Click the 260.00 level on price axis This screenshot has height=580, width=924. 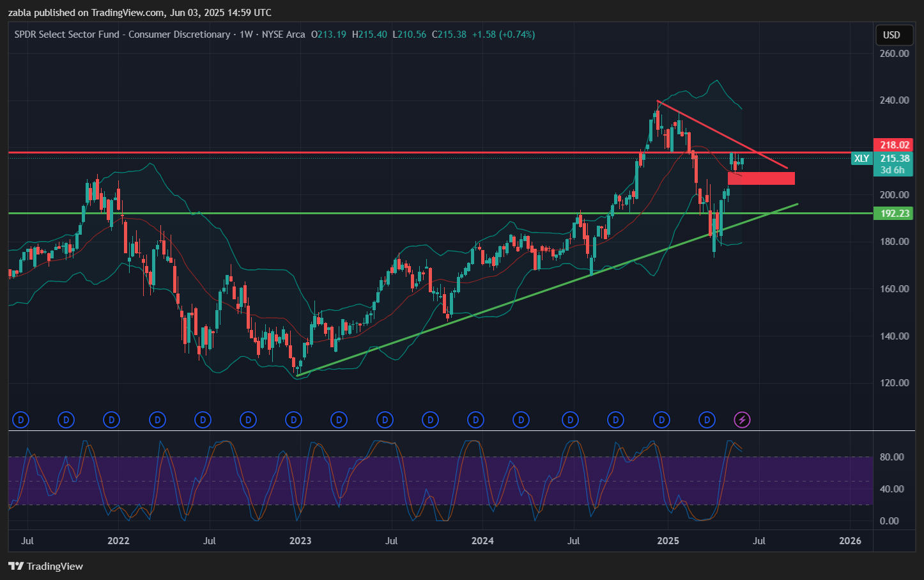(x=894, y=54)
